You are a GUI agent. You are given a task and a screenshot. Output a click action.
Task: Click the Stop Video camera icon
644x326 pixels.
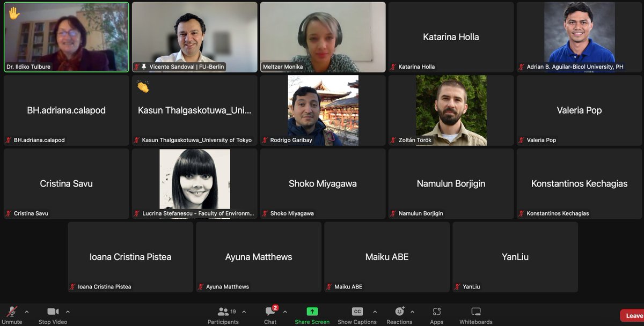(x=53, y=312)
